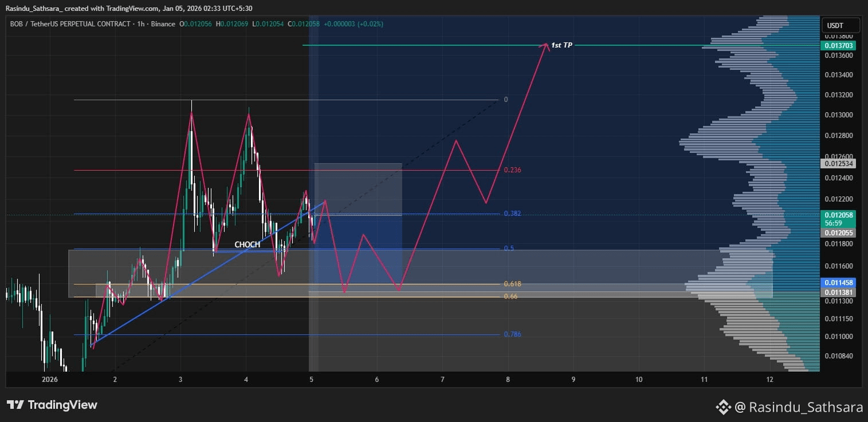This screenshot has height=422, width=868.
Task: Click date 5 on the time axis
Action: (x=312, y=380)
